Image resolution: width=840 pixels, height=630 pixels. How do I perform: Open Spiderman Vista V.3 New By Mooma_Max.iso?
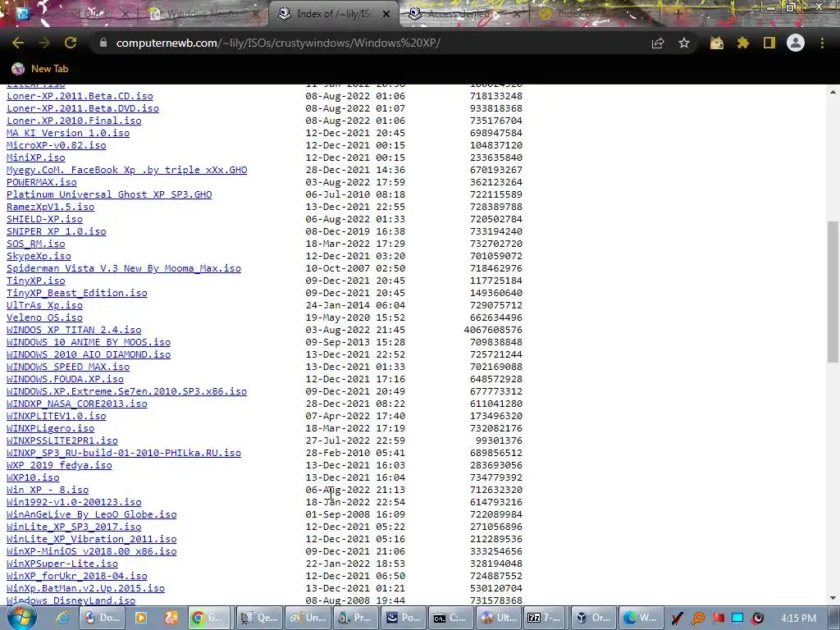pos(124,268)
